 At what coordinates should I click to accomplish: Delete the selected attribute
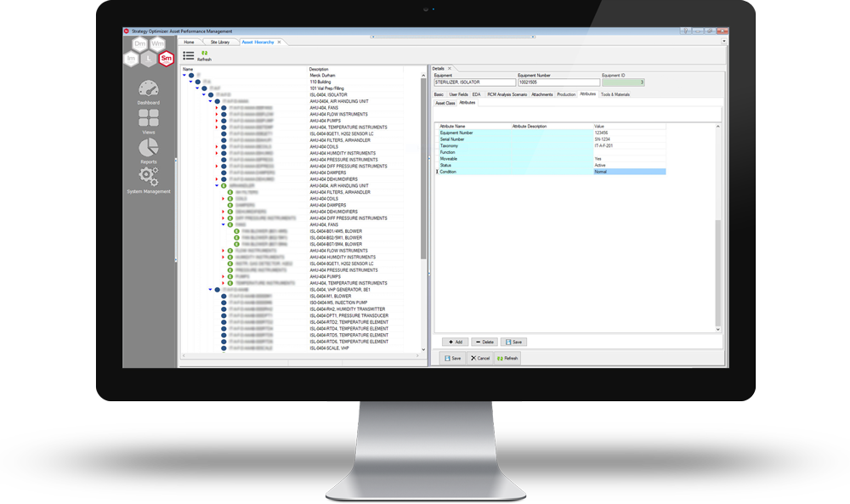[x=483, y=342]
